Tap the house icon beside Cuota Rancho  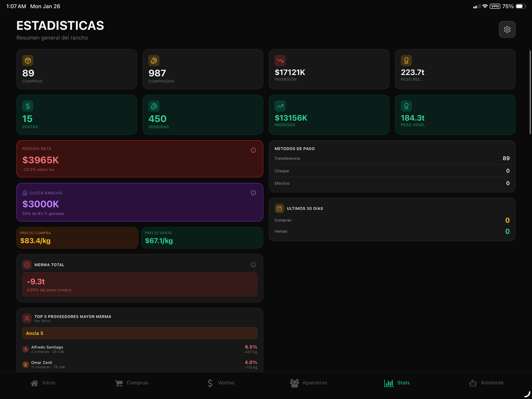[25, 193]
